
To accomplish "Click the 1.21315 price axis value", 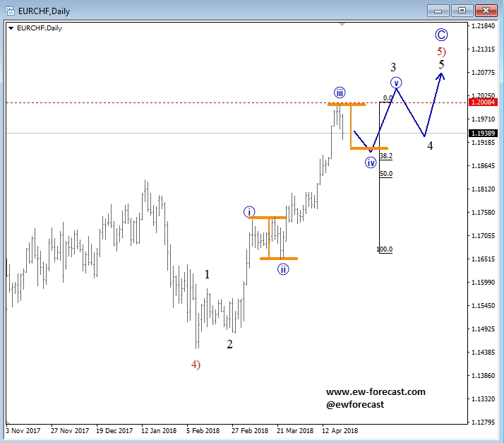I will (483, 49).
